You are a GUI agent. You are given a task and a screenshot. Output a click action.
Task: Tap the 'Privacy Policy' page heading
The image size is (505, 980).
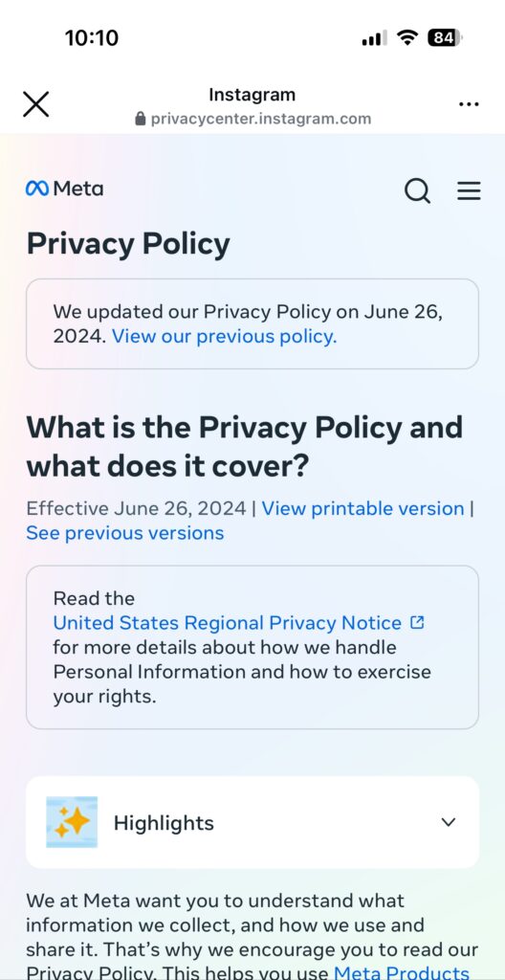[x=128, y=244]
